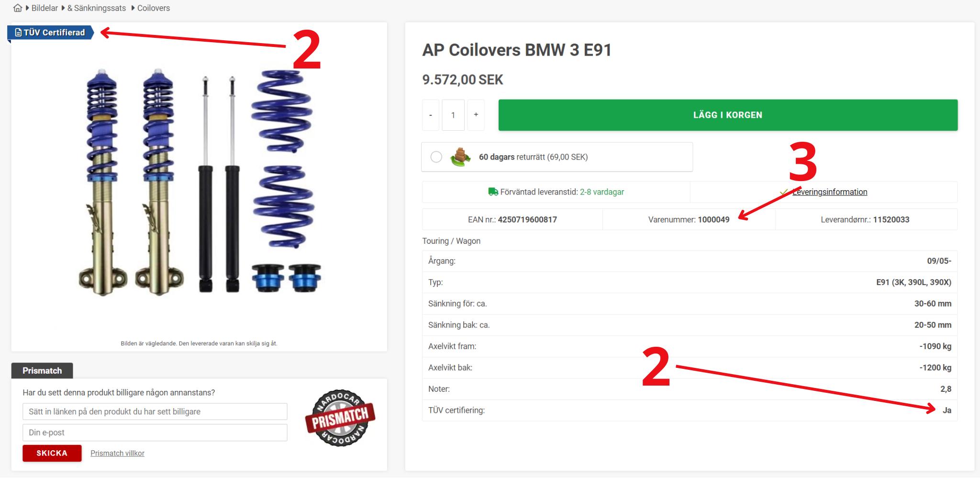Image resolution: width=980 pixels, height=479 pixels.
Task: Click the green checkmark beside Leveringsinformation
Action: point(784,192)
